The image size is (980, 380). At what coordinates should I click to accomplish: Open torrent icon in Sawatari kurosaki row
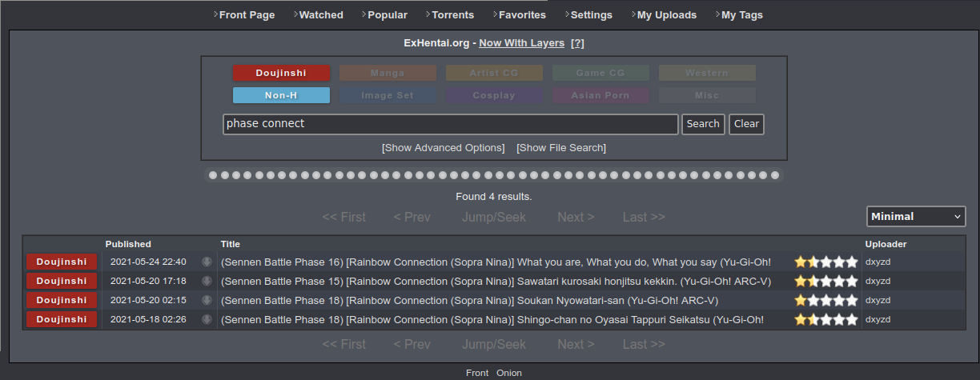(x=207, y=281)
